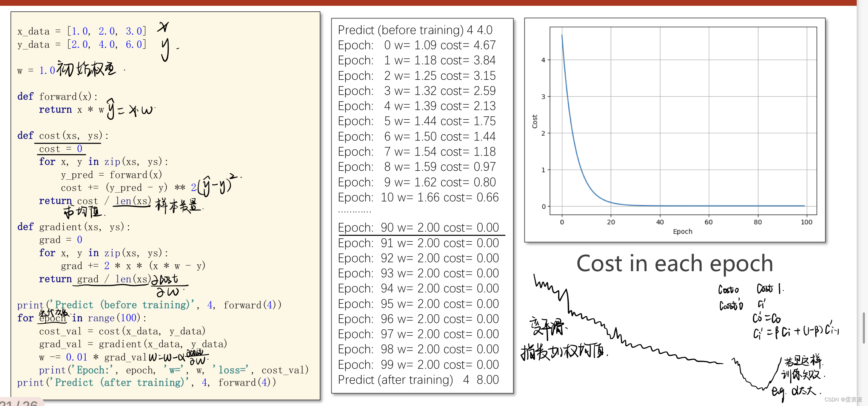The width and height of the screenshot is (868, 406).
Task: Click the print('Epoch:', epoch, ...) code line
Action: (174, 370)
